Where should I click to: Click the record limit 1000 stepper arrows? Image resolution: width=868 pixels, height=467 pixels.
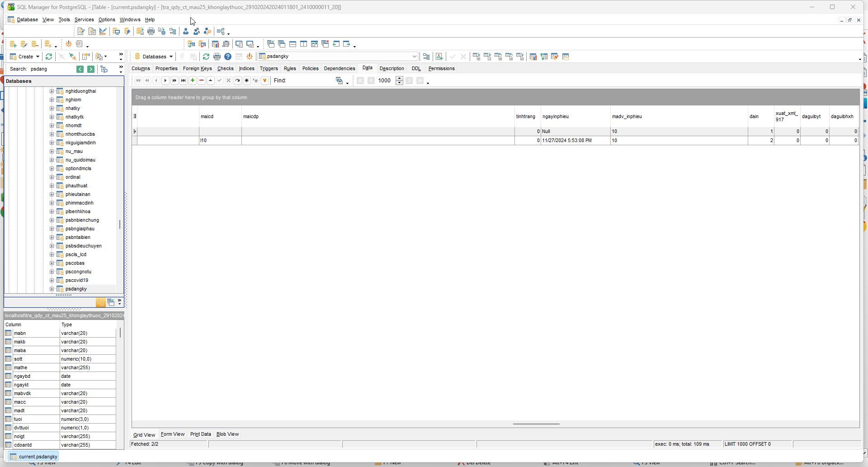coord(399,81)
